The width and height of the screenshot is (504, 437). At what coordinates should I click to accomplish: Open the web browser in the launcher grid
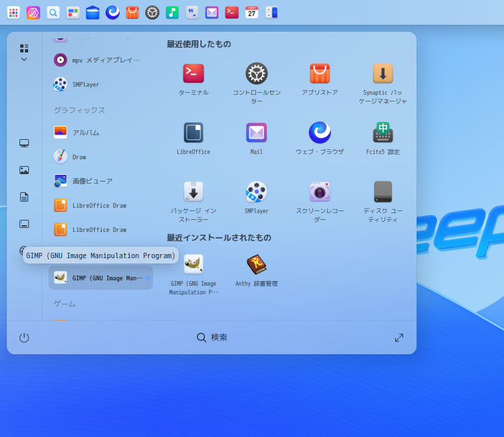point(320,133)
